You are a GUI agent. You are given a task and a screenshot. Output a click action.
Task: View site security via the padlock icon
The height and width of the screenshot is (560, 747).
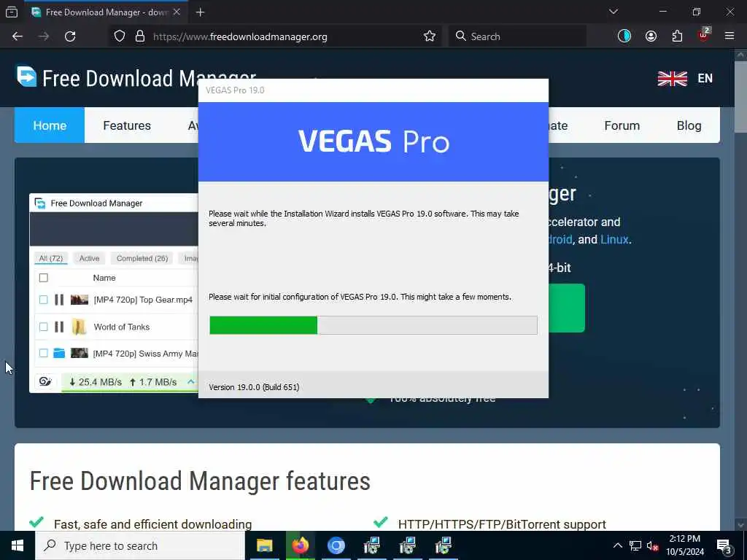[139, 36]
